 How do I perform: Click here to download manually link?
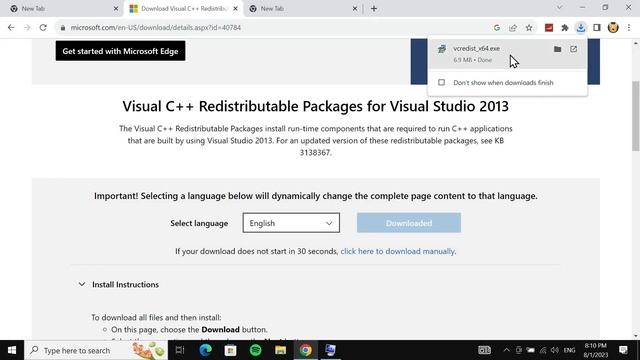coord(398,251)
